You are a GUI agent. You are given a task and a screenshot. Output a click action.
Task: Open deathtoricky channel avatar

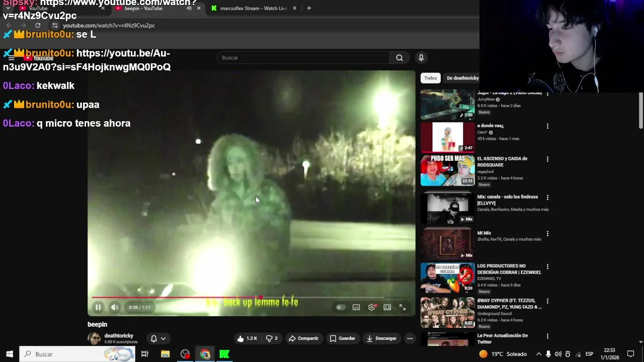tap(94, 338)
